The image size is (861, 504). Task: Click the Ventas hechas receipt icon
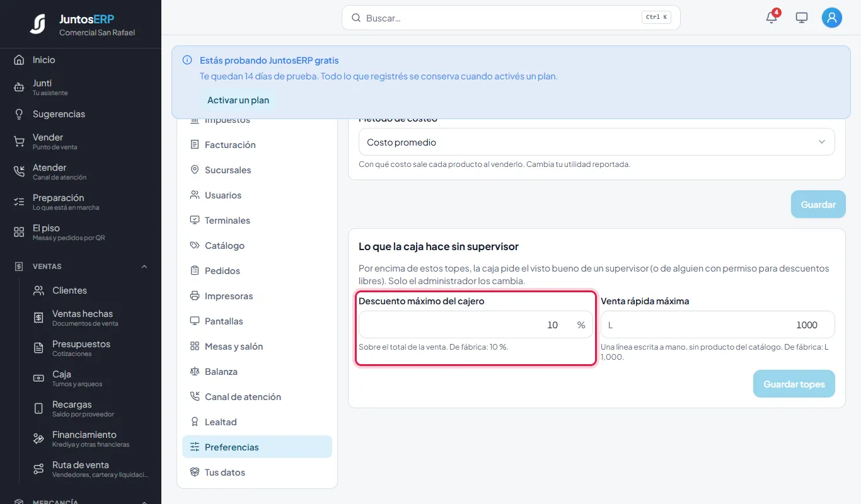point(38,318)
